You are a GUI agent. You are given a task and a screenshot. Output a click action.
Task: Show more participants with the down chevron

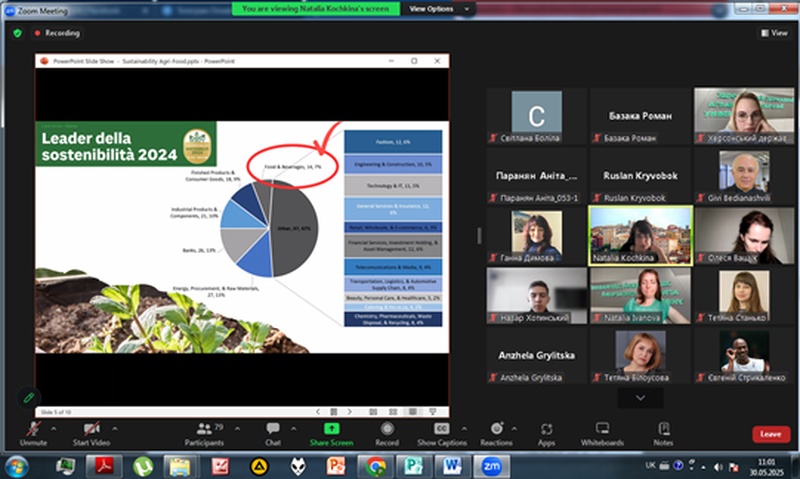pyautogui.click(x=640, y=398)
